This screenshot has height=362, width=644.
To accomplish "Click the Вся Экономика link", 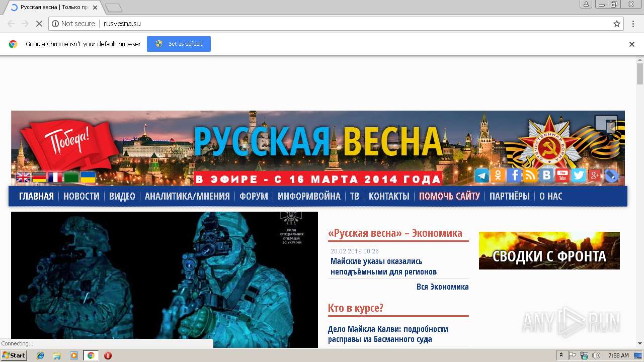I will (x=443, y=287).
